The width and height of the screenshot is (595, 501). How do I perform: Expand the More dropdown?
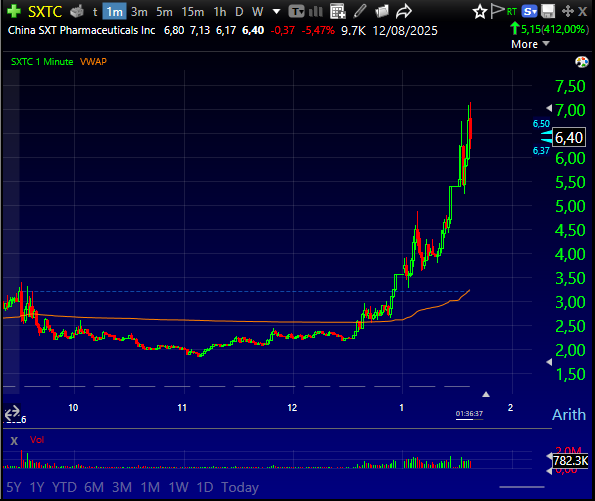[530, 44]
